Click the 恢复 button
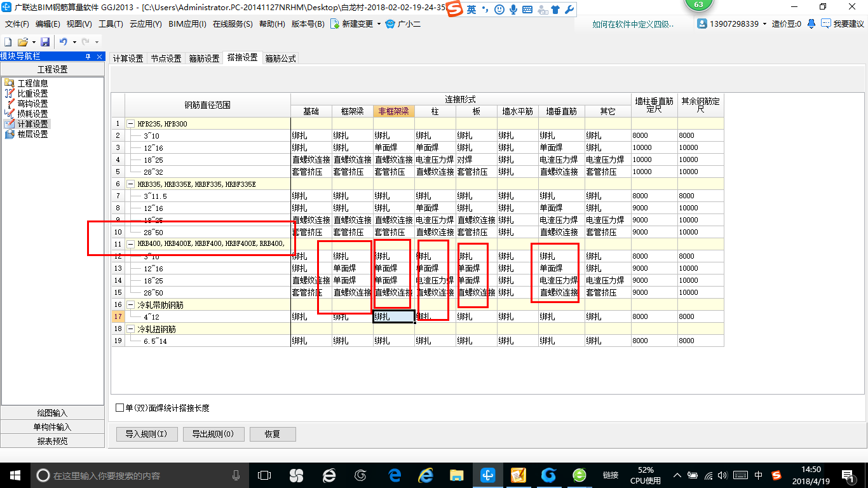Viewport: 868px width, 488px height. click(x=273, y=434)
